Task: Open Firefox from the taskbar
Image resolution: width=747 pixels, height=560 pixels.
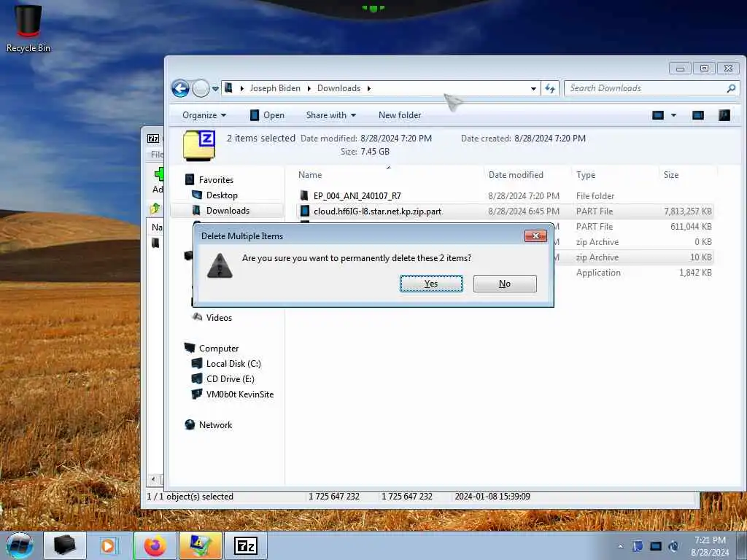Action: (155, 545)
